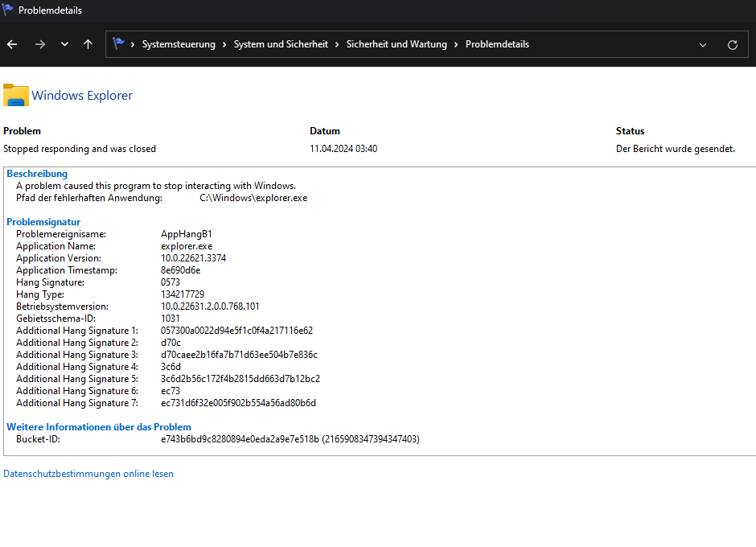Viewport: 756px width, 547px height.
Task: Expand chevron after Systemsteuerung breadcrumb
Action: pos(224,44)
